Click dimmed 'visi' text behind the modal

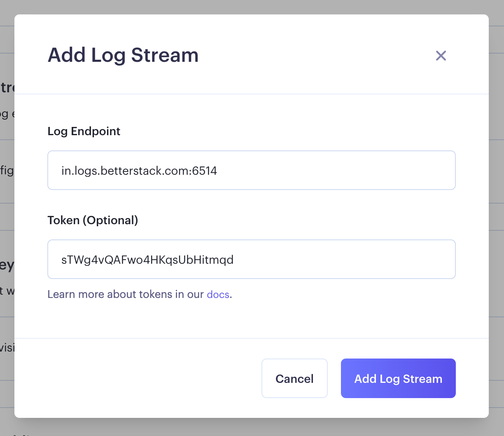click(x=7, y=347)
